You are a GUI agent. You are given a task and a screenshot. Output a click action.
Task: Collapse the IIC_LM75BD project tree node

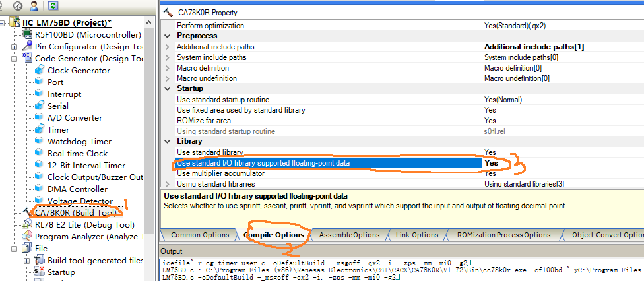tap(3, 23)
